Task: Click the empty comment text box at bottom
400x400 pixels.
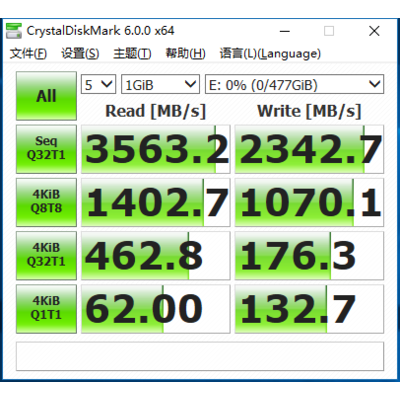Action: (x=200, y=356)
